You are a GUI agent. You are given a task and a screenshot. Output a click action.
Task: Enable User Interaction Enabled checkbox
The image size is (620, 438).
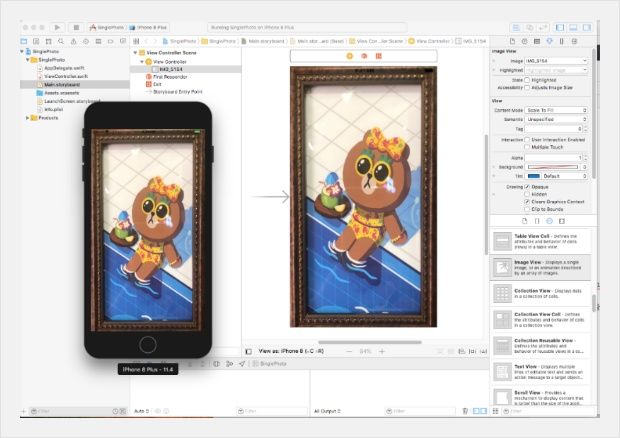pyautogui.click(x=527, y=140)
